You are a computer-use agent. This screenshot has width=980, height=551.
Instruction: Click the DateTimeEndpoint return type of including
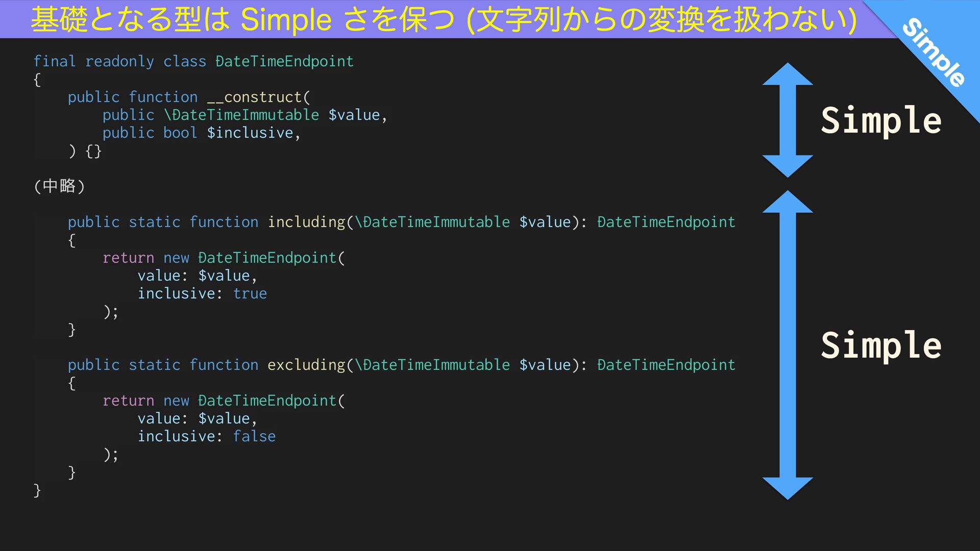coord(666,222)
